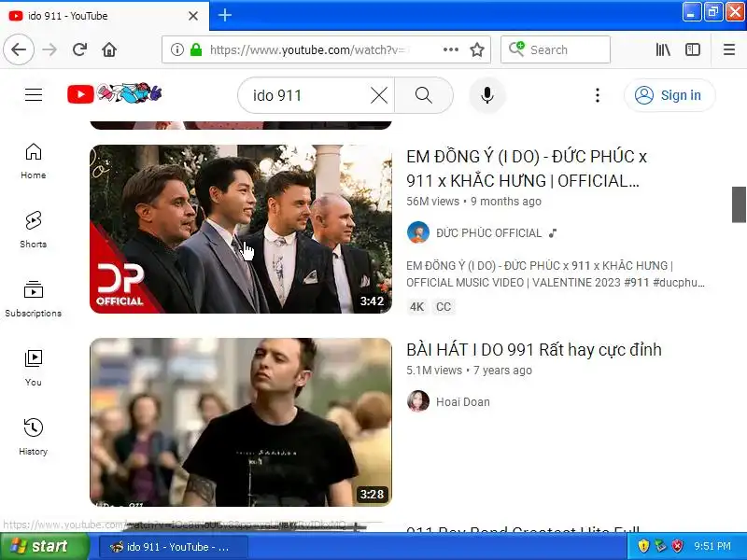This screenshot has height=560, width=747.
Task: Click the red shield tray icon
Action: (678, 546)
